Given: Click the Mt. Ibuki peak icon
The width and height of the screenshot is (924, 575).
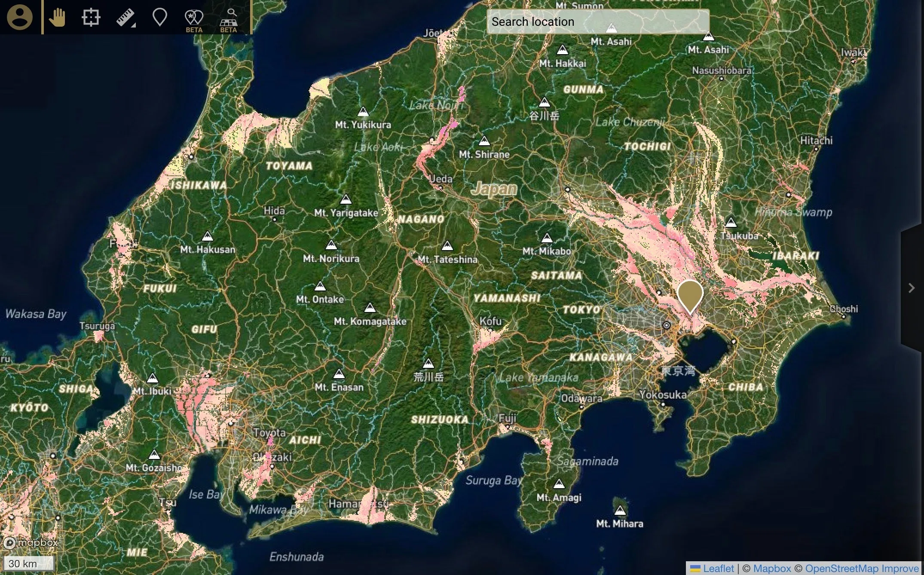Looking at the screenshot, I should coord(153,378).
